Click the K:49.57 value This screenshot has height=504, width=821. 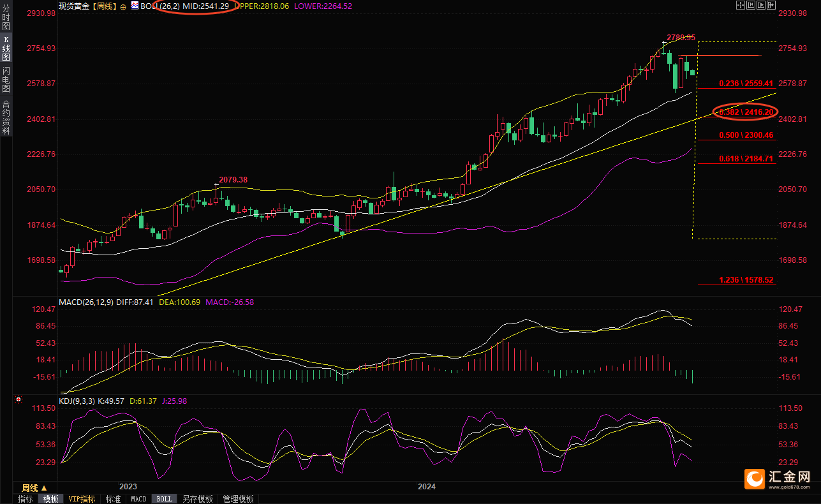[112, 401]
